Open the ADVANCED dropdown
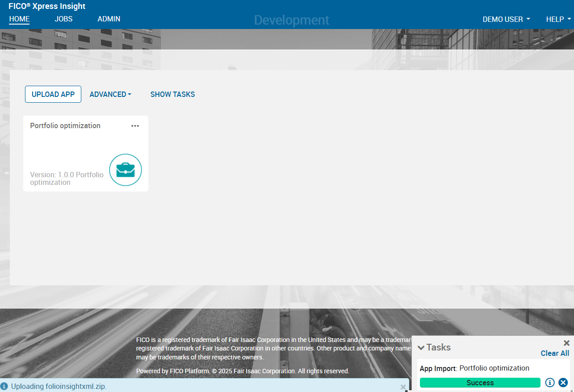This screenshot has width=574, height=392. tap(110, 94)
